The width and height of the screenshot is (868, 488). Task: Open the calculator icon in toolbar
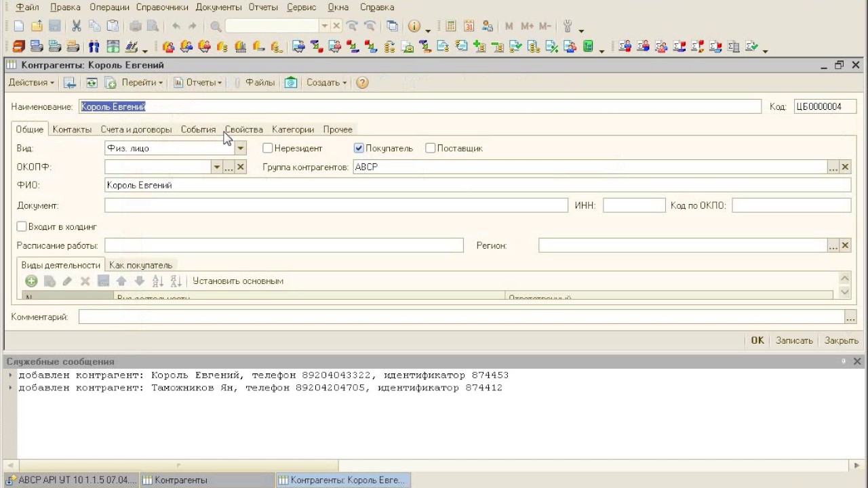451,26
